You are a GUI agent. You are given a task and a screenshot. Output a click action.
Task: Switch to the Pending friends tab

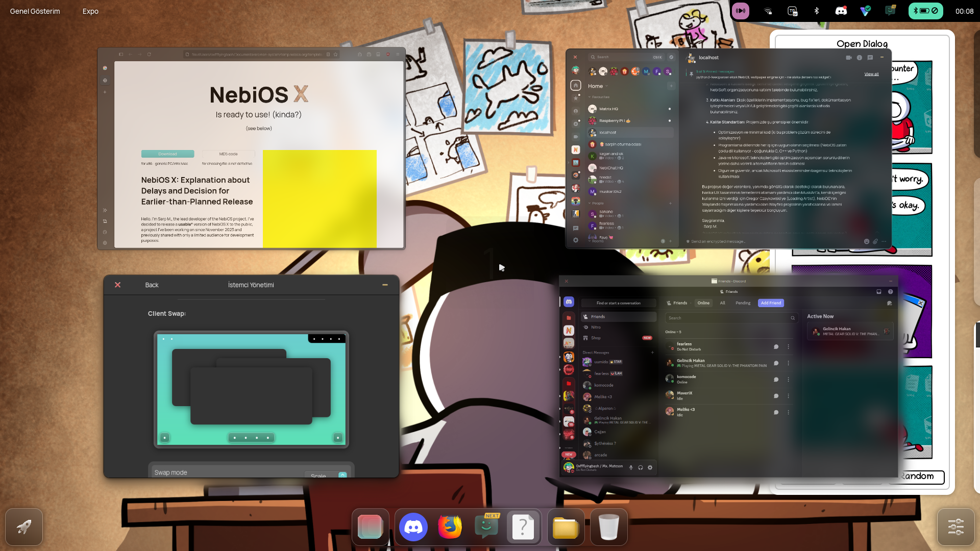point(743,303)
